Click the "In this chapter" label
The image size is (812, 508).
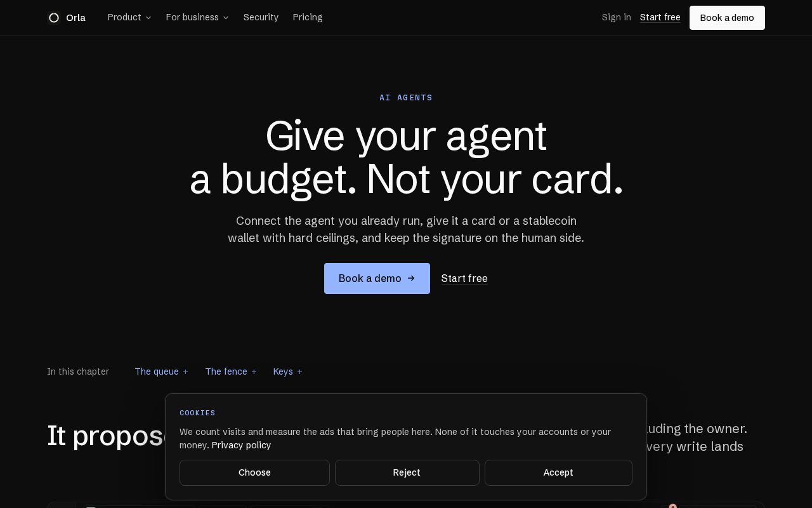(78, 371)
